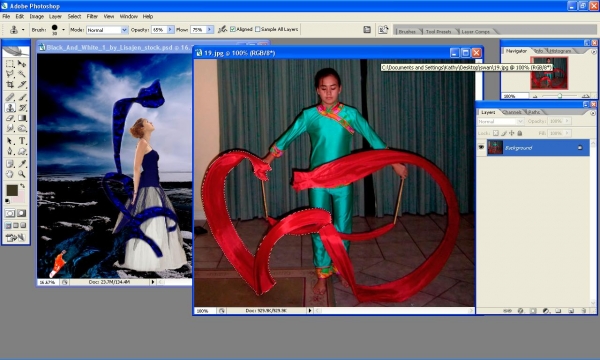The image size is (600, 360).
Task: Select the Zoom tool
Action: [x=22, y=174]
